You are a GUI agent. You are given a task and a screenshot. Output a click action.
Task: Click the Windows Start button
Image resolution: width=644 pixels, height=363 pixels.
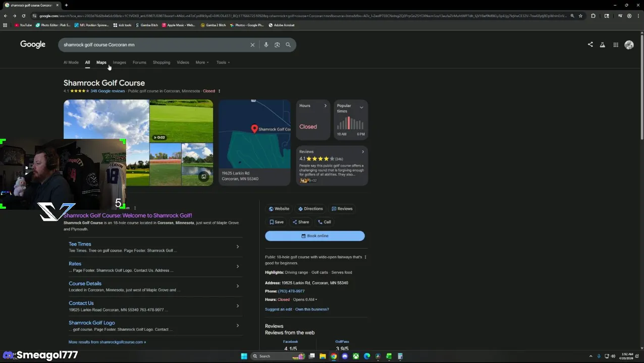click(244, 356)
